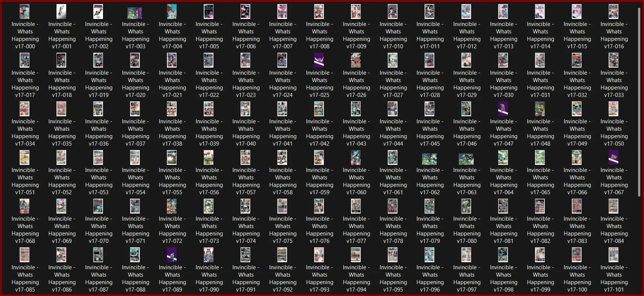Select the label of file v17-006

pos(246,35)
